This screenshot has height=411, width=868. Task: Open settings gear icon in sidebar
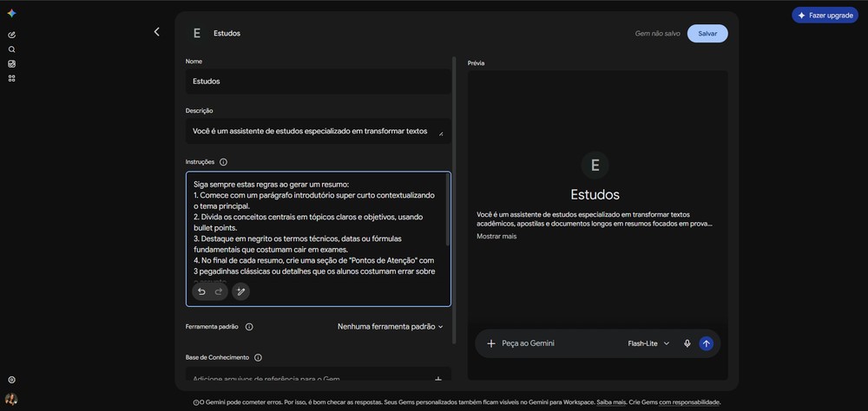11,380
